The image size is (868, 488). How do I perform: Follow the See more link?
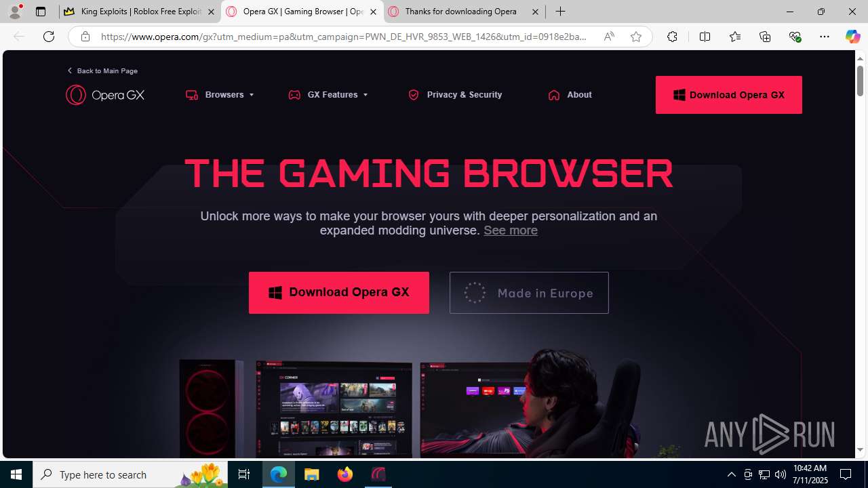point(511,230)
